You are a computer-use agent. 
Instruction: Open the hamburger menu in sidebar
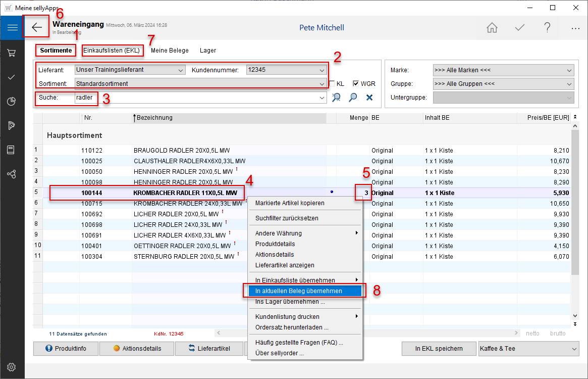(12, 28)
